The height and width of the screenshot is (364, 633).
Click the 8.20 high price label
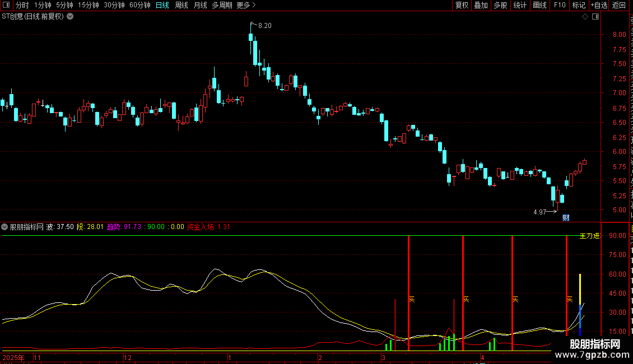click(265, 25)
